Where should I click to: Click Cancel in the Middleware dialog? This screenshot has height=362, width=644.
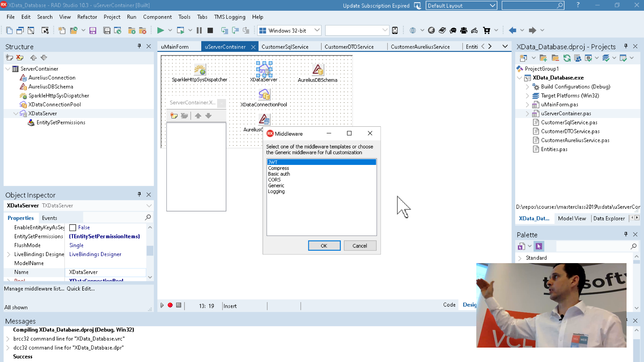point(360,246)
